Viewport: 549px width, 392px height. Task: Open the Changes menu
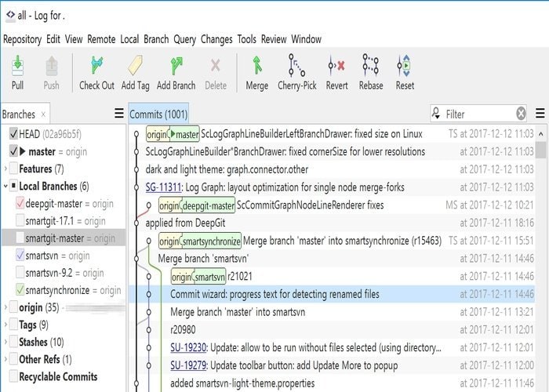pos(216,39)
